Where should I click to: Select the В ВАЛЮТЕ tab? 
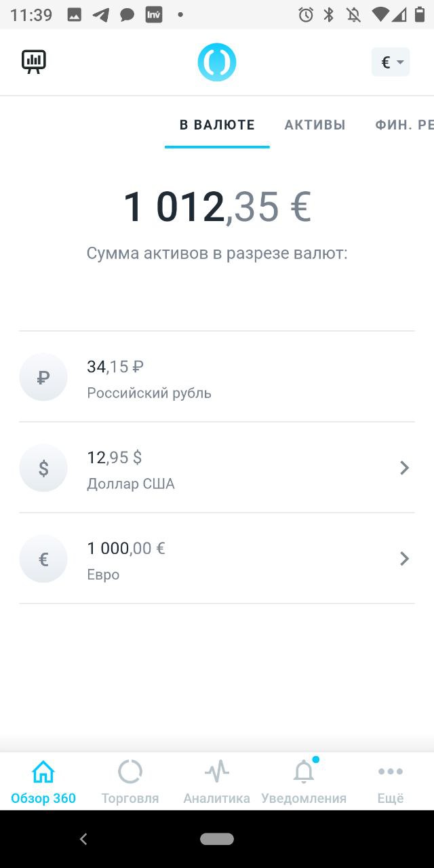217,125
